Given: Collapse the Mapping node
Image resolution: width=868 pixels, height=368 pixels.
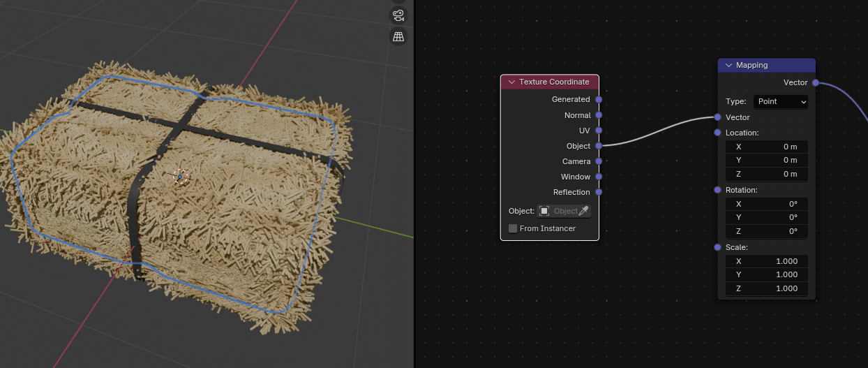Looking at the screenshot, I should coord(728,66).
